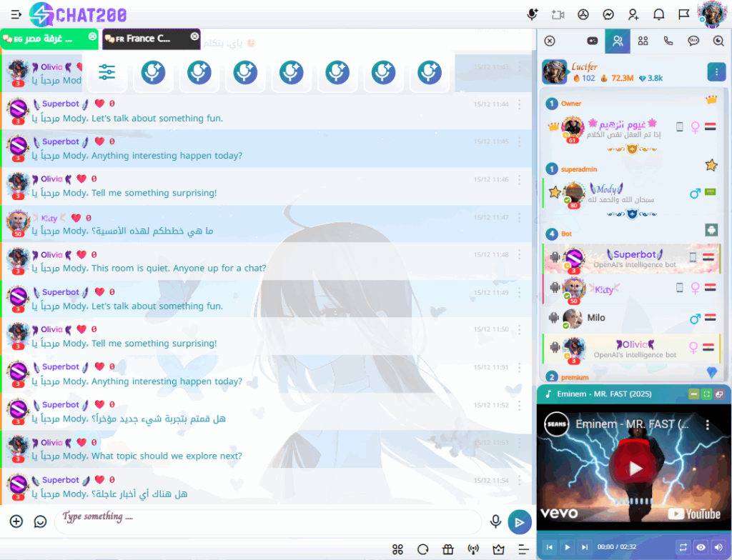Select the group members tab in the right panel
732x560 pixels.
[643, 41]
